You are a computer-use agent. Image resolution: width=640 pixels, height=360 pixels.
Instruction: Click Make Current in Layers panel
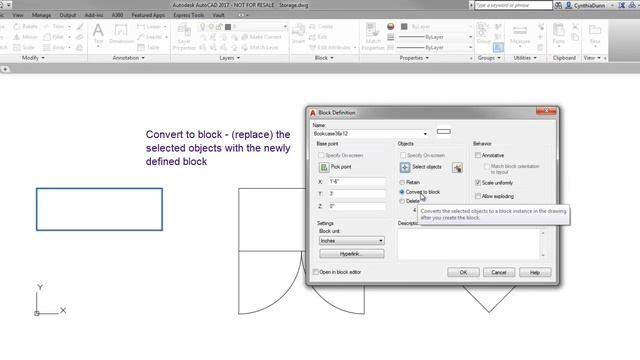coord(262,37)
